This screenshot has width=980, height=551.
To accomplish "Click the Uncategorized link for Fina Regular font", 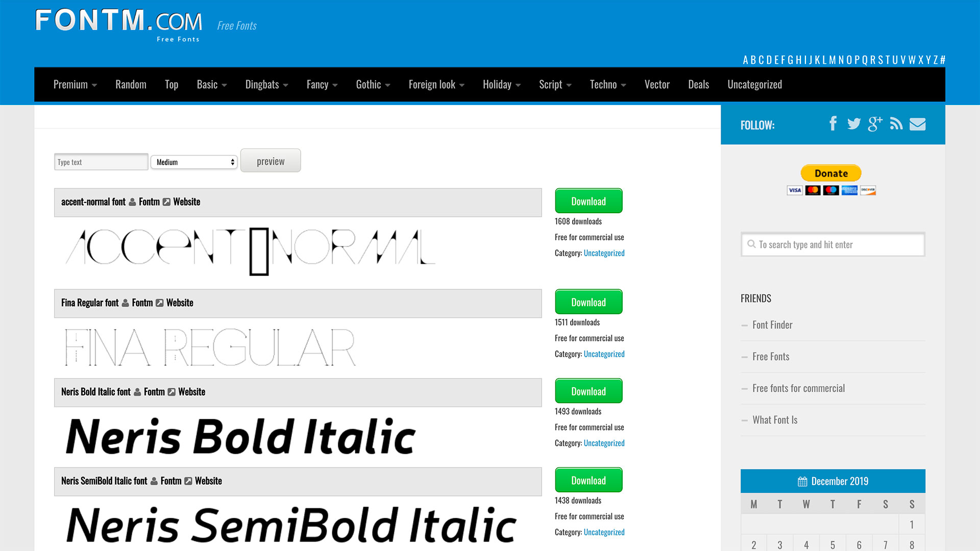I will (x=604, y=353).
